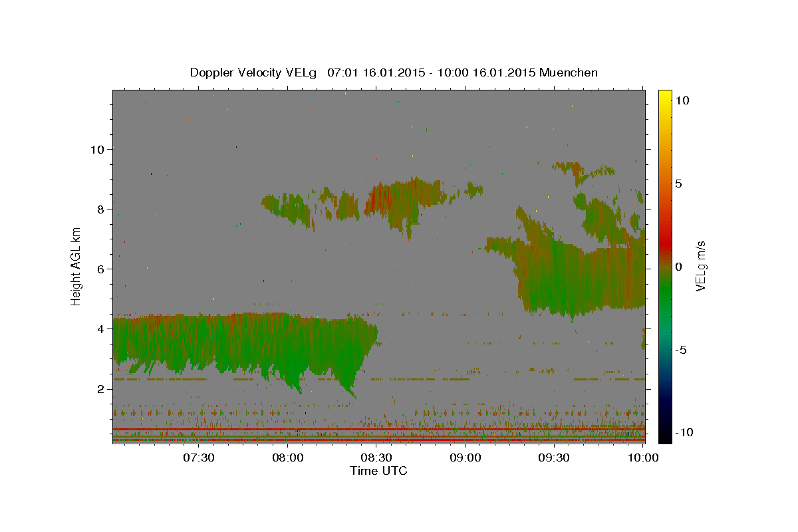
Task: Click the 10:00 time tick label
Action: pyautogui.click(x=642, y=458)
